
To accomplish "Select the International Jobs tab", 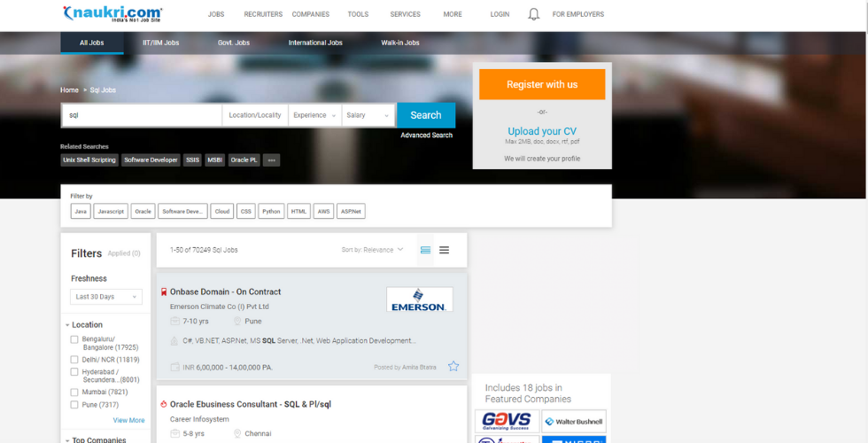I will point(315,43).
